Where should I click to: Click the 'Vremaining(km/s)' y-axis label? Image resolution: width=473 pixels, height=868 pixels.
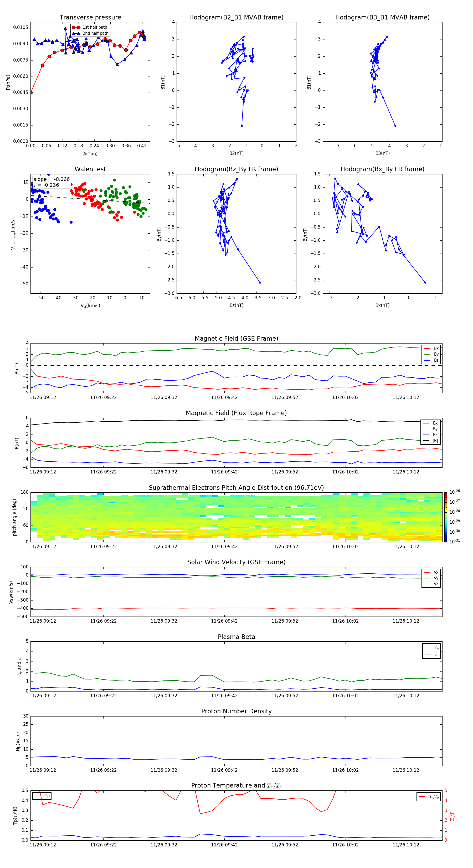13,234
